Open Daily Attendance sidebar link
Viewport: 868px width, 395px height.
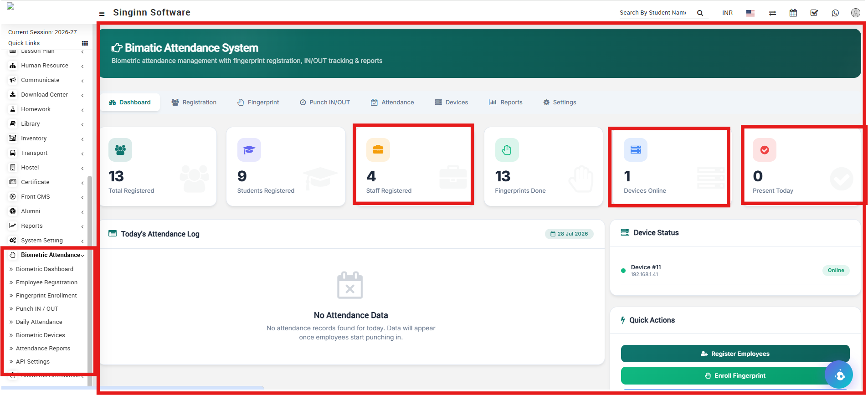[x=39, y=322]
